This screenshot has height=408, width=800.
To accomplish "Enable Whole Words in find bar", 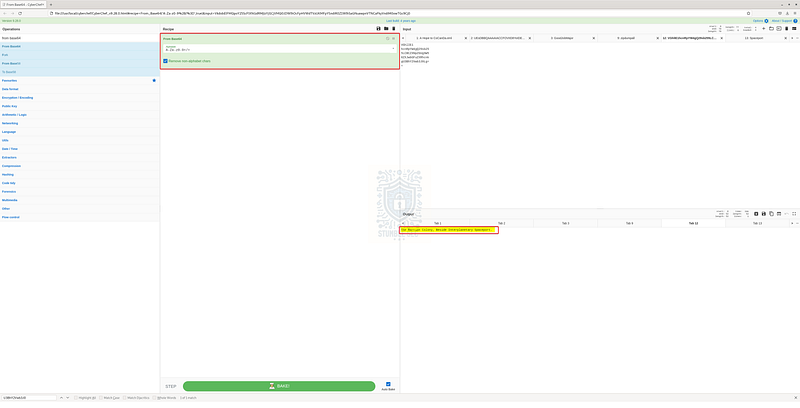I will coord(154,397).
